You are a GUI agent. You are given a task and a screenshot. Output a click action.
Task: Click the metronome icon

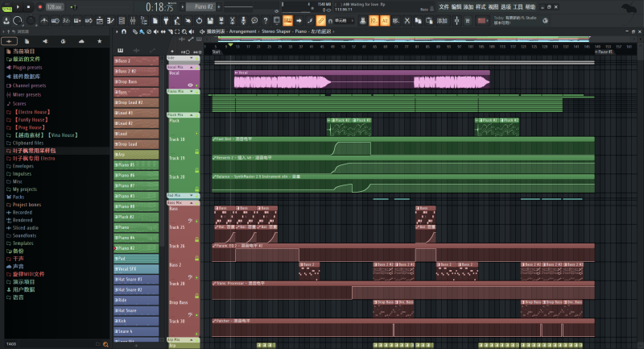click(44, 21)
